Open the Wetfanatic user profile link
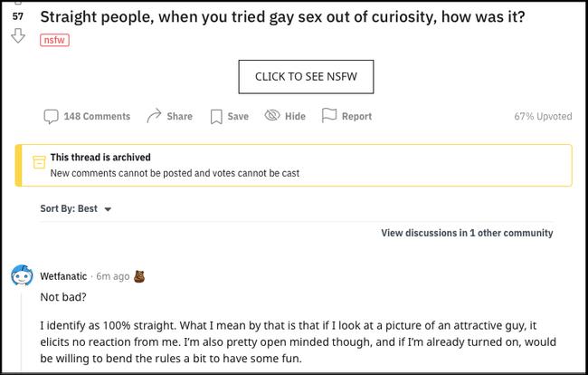The image size is (588, 375). (x=64, y=275)
